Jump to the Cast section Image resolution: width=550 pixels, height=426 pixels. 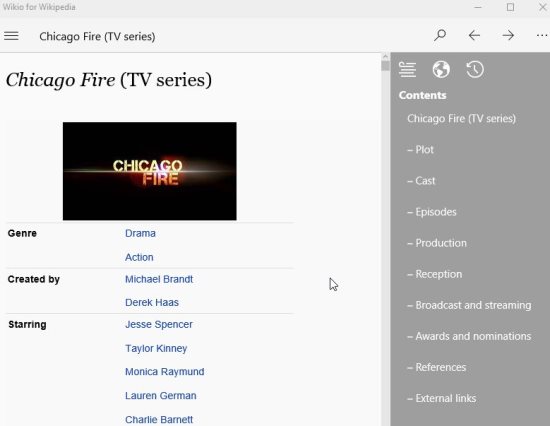coord(421,181)
